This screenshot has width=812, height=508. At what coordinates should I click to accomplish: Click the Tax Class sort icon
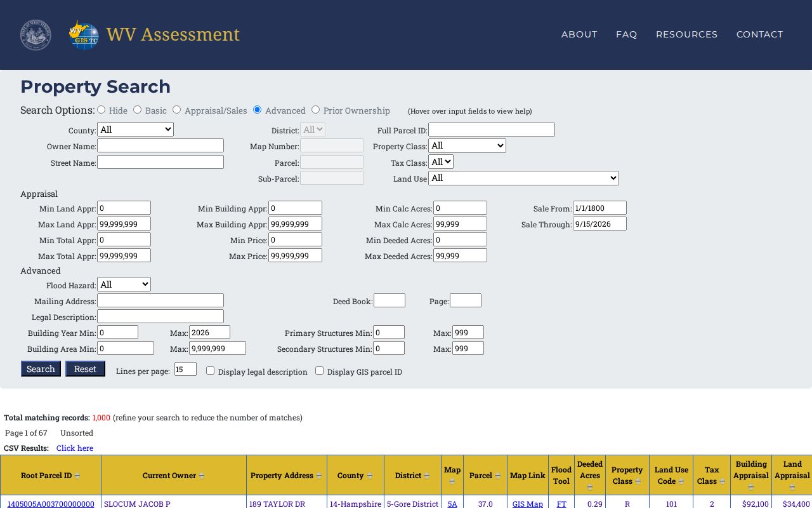click(723, 481)
